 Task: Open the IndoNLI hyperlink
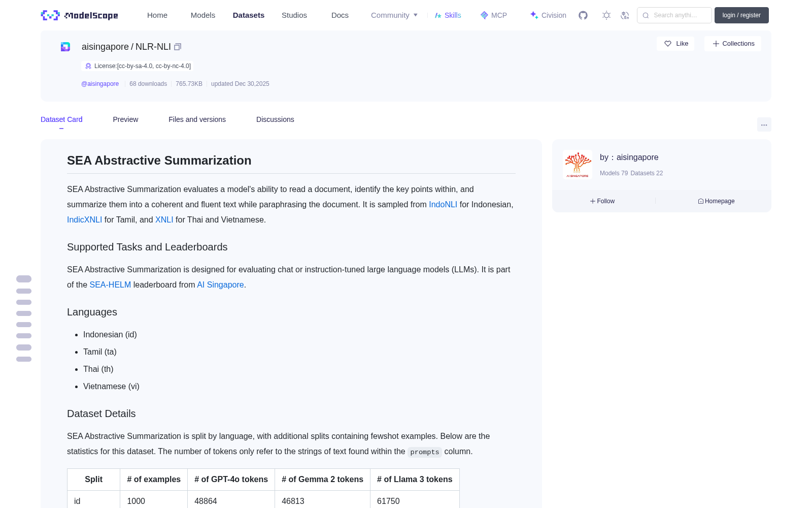pos(443,204)
